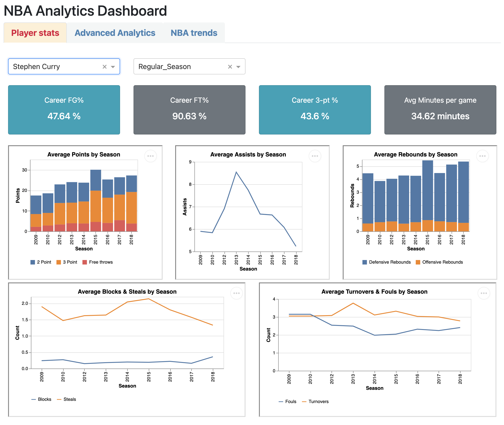
Task: Switch to the Advanced Analytics tab
Action: (x=115, y=33)
